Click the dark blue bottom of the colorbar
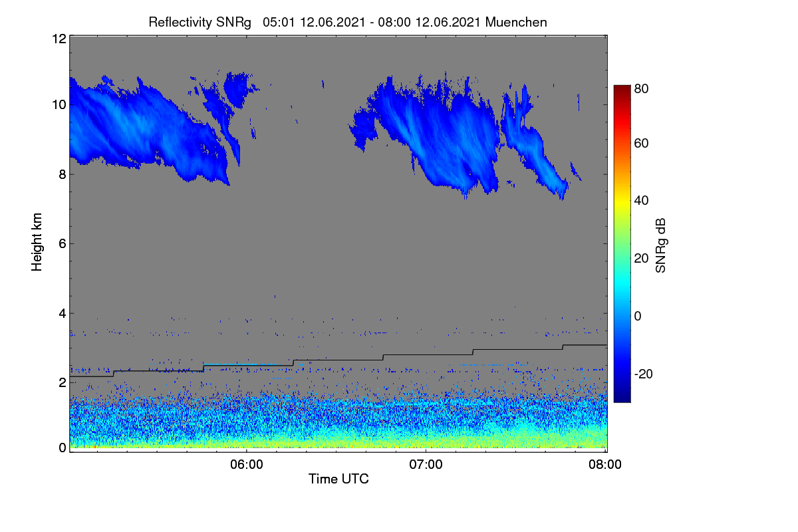Image resolution: width=798 pixels, height=532 pixels. coord(621,396)
